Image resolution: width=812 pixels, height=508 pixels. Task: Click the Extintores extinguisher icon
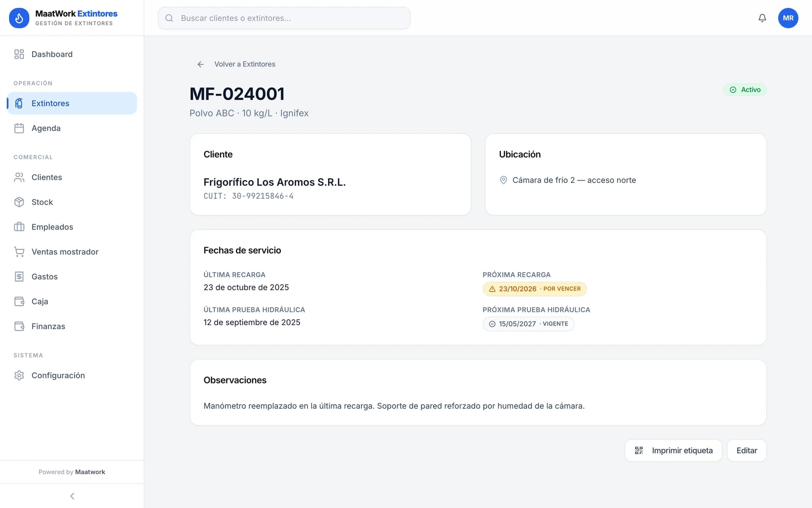(x=19, y=103)
